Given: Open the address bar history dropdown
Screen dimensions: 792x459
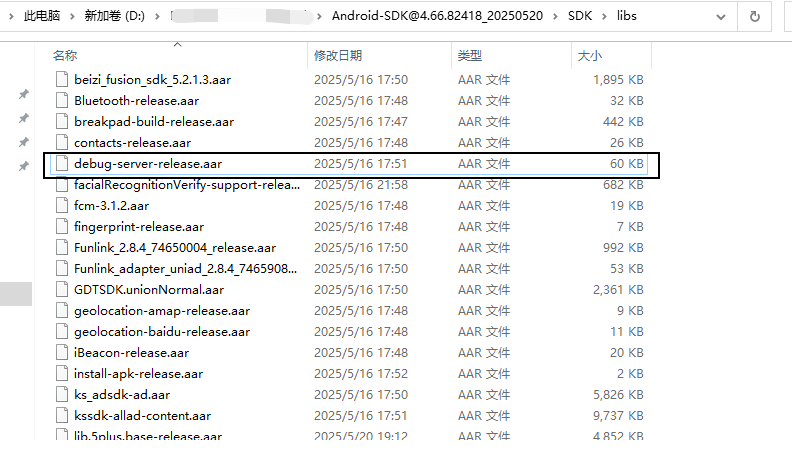Looking at the screenshot, I should [723, 16].
